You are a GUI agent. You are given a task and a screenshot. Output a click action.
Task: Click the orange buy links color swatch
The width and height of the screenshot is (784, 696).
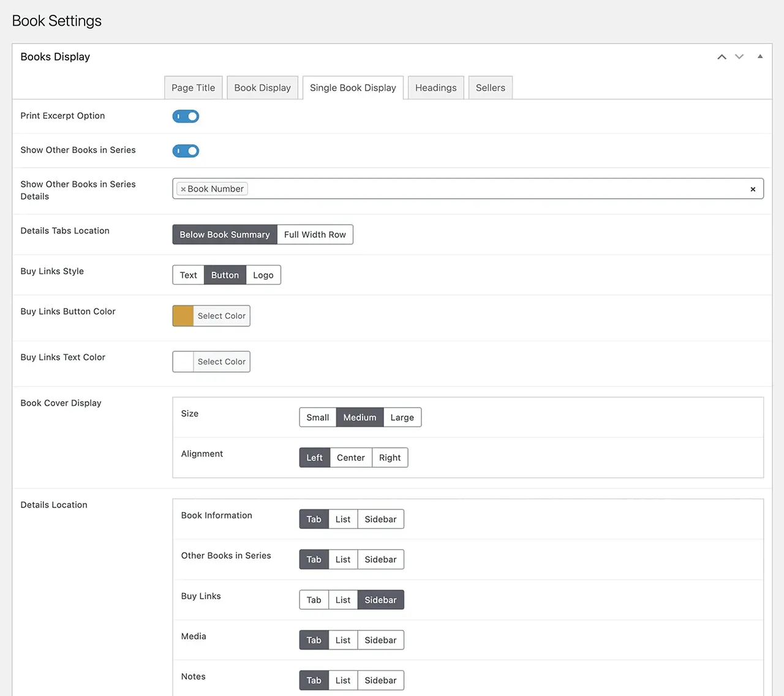(183, 315)
